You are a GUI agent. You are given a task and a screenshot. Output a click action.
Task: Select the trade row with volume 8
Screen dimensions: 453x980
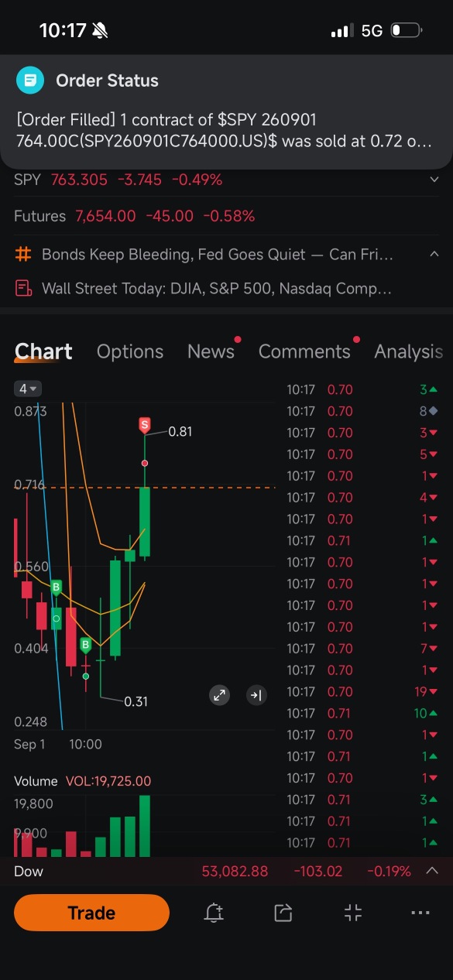[363, 411]
